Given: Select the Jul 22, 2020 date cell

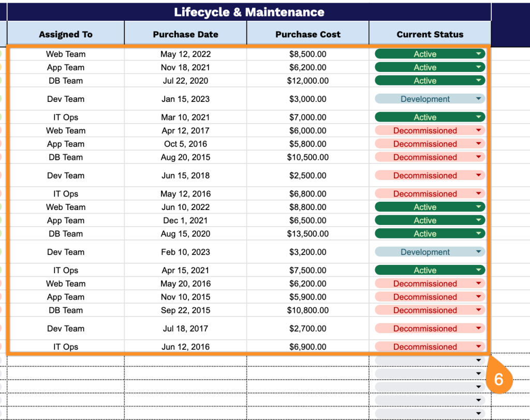Looking at the screenshot, I should pos(185,81).
